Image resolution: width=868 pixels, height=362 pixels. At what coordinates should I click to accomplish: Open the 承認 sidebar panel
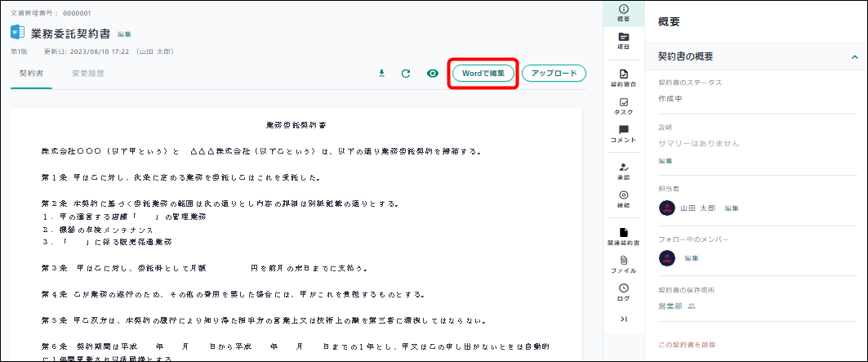point(624,170)
